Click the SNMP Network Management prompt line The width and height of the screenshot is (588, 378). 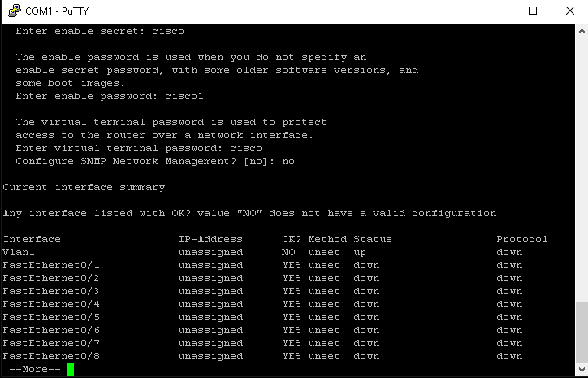(x=155, y=162)
